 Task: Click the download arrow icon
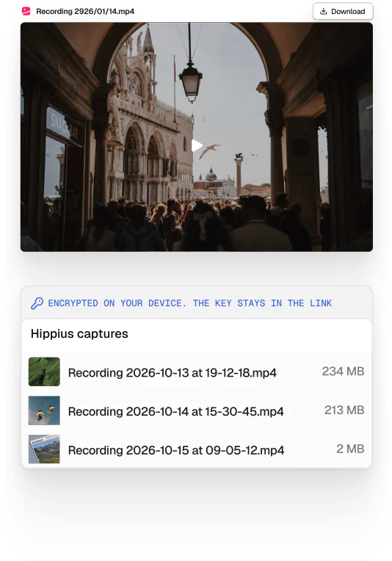tap(323, 12)
